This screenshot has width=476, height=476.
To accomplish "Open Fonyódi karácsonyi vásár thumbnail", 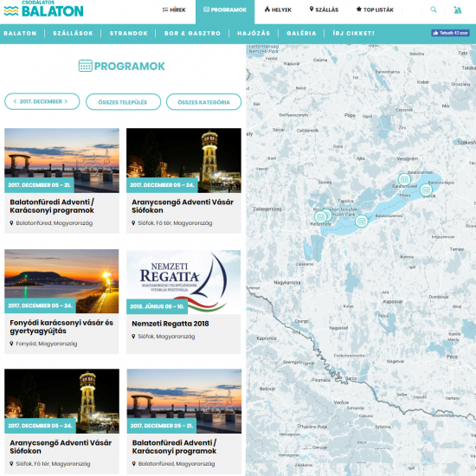I will tap(61, 281).
